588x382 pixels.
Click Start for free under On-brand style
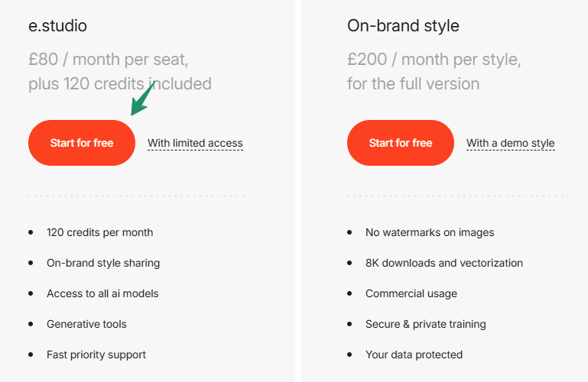tap(401, 143)
